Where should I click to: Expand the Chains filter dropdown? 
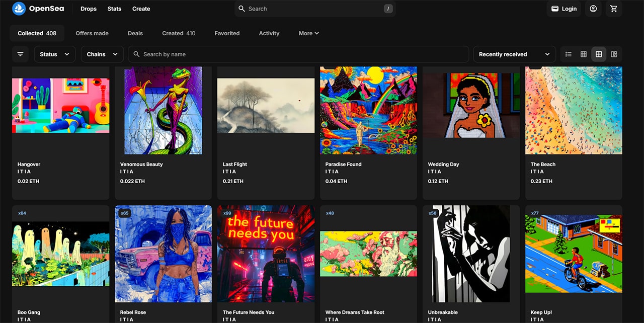pos(102,54)
